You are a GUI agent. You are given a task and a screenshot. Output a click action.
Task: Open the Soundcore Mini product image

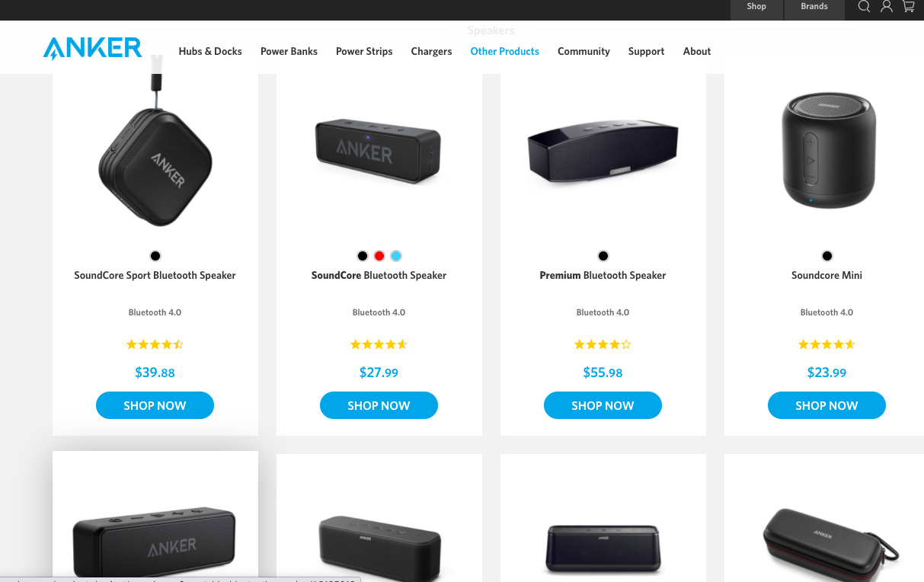click(829, 149)
